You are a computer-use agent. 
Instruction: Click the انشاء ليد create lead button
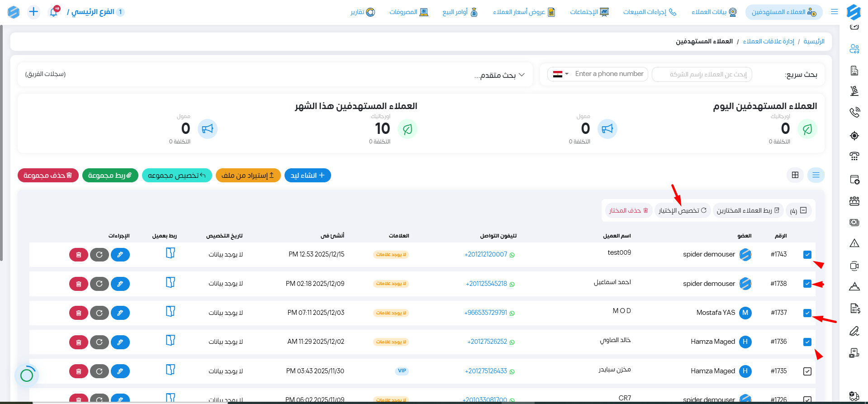[308, 176]
